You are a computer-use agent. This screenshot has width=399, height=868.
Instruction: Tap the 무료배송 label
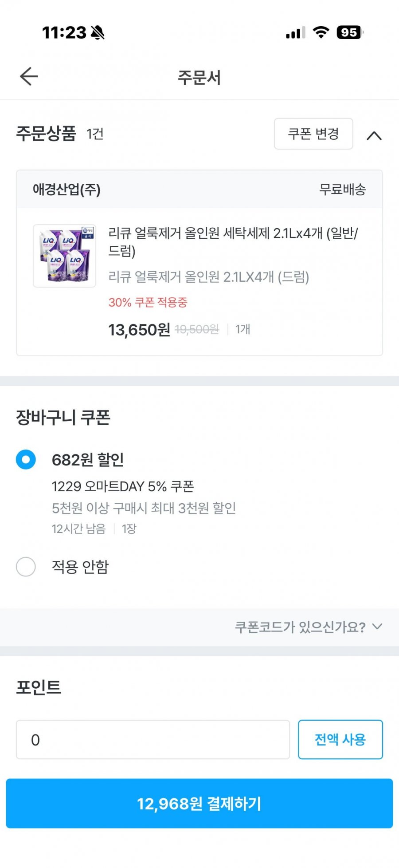point(342,189)
